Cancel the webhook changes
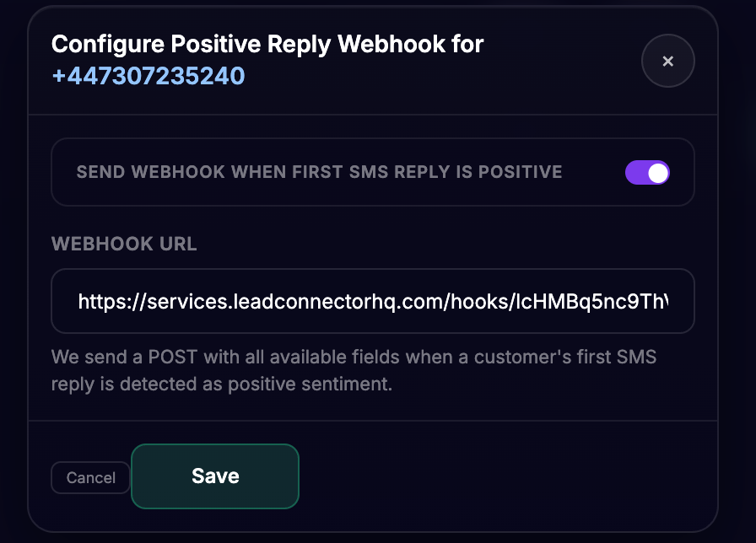Image resolution: width=756 pixels, height=543 pixels. [90, 477]
